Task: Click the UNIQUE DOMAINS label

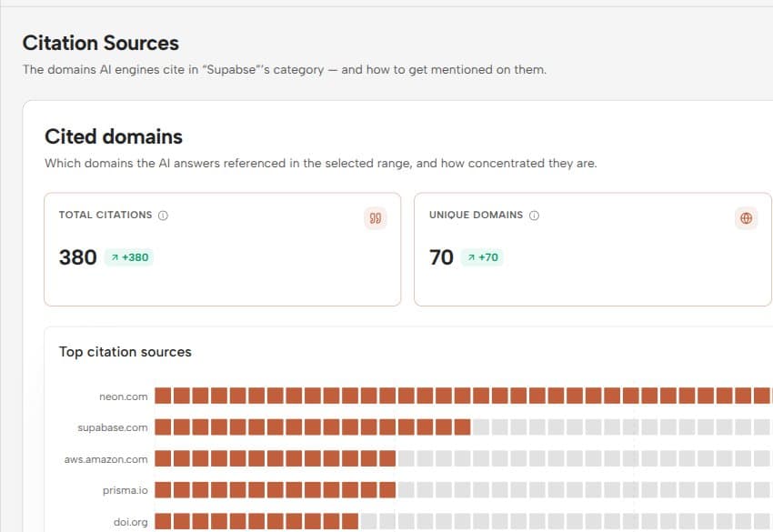Action: [x=476, y=215]
